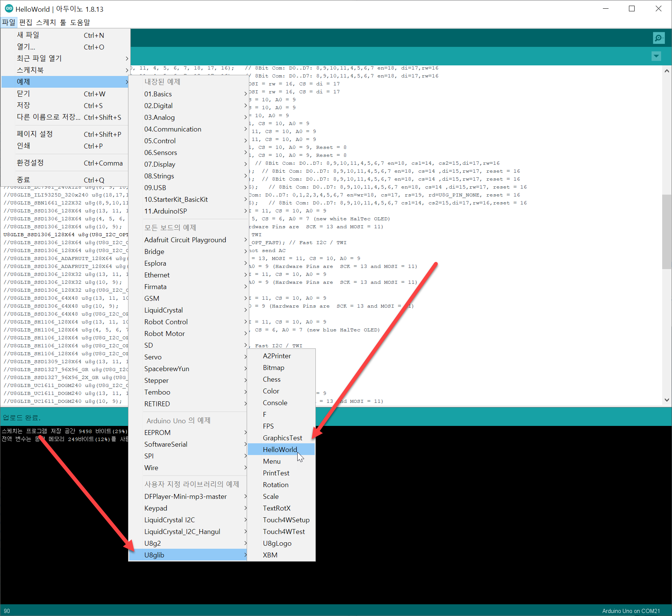
Task: Expand Firmata library examples
Action: tap(188, 287)
